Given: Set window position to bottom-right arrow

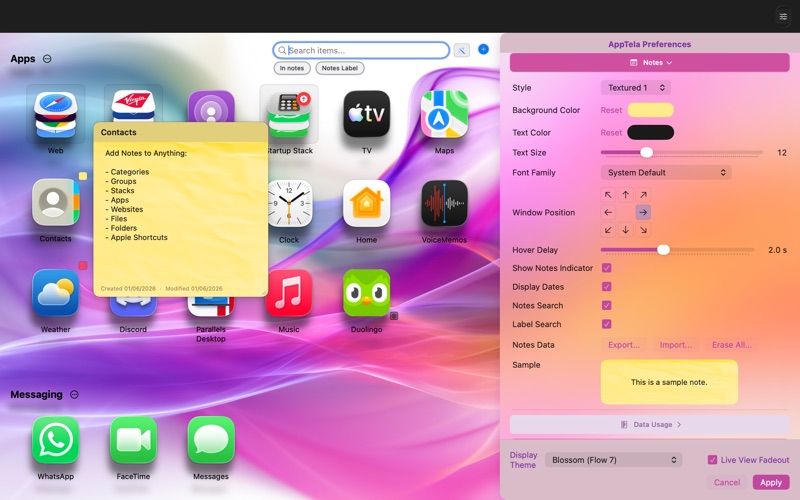Looking at the screenshot, I should tap(643, 230).
